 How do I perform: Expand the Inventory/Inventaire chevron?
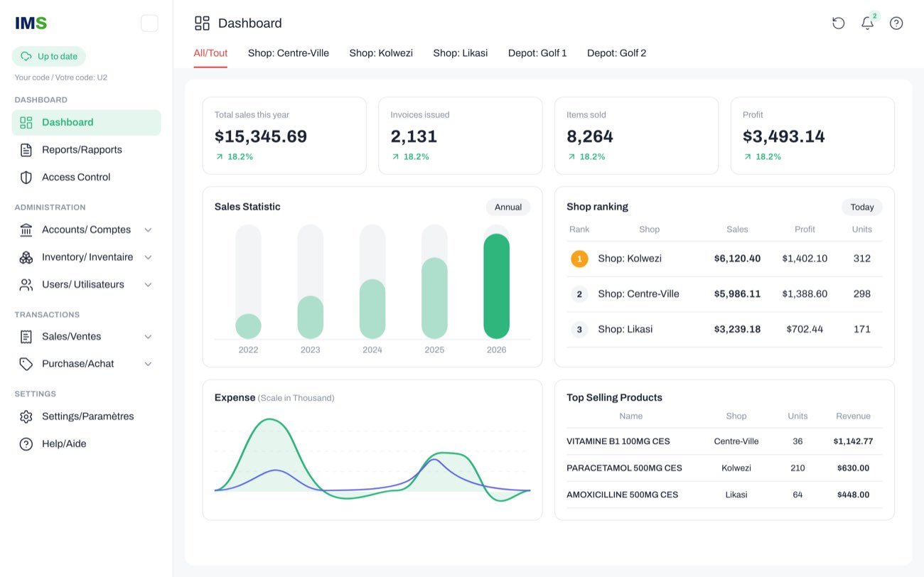coord(148,257)
